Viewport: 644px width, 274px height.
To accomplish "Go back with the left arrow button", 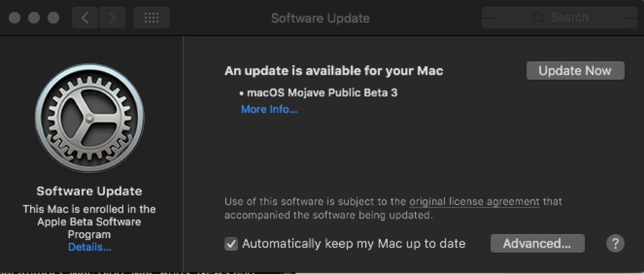I will pyautogui.click(x=85, y=18).
